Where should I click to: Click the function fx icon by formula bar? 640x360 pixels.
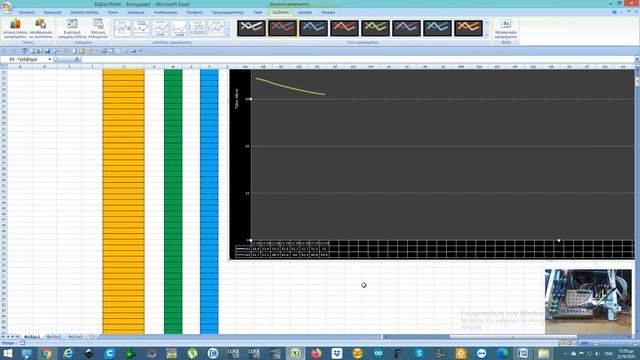click(x=77, y=59)
